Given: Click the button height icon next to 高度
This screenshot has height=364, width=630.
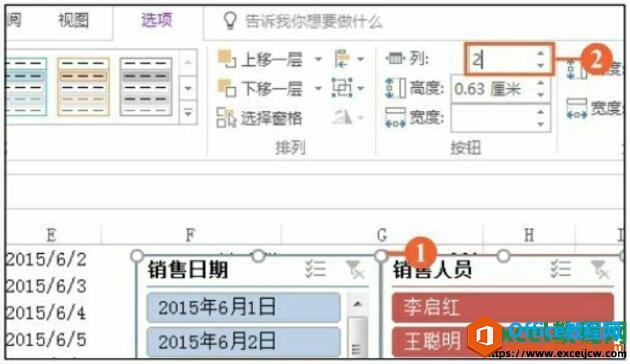Looking at the screenshot, I should pos(395,88).
